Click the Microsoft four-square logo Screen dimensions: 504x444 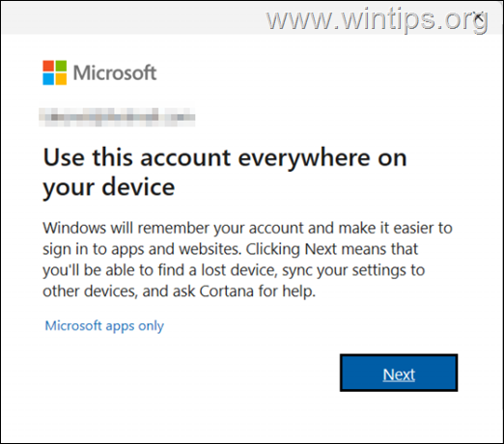55,72
